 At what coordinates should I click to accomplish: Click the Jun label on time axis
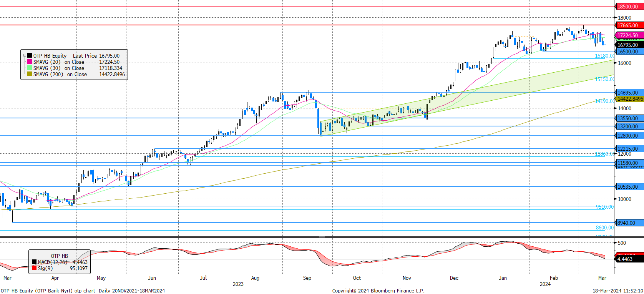coord(152,278)
